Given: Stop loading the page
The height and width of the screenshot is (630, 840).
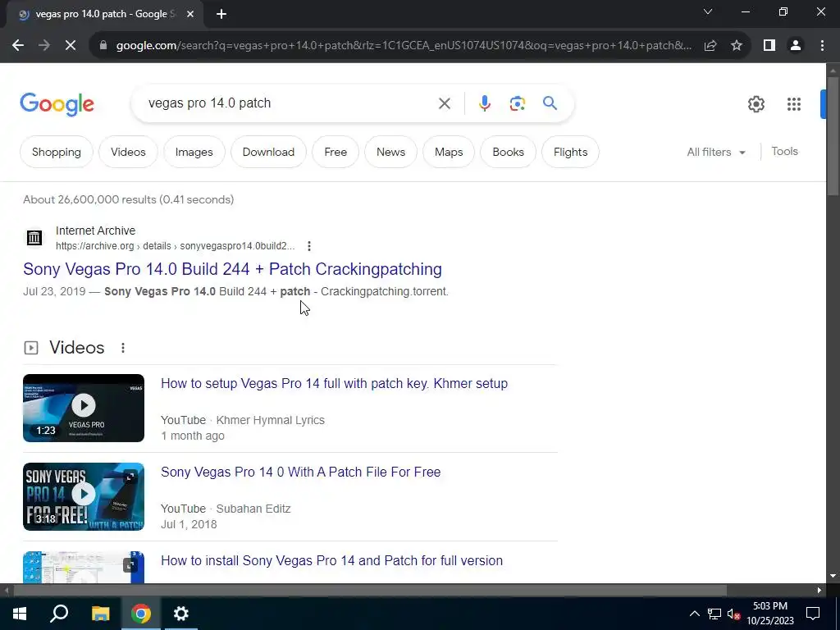Looking at the screenshot, I should click(x=71, y=46).
